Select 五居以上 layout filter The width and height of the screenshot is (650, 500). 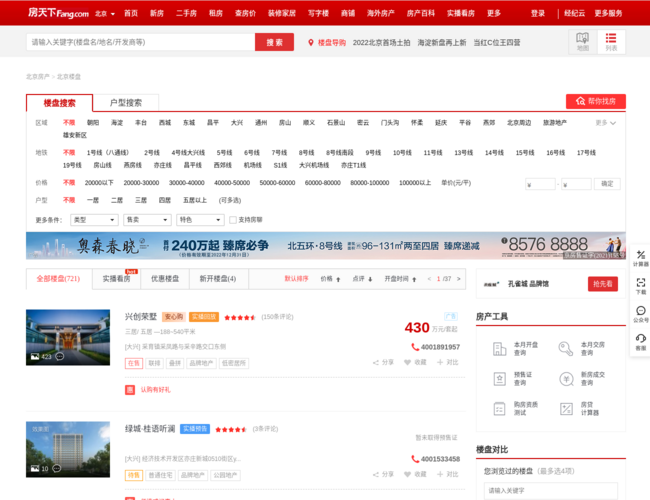[195, 200]
